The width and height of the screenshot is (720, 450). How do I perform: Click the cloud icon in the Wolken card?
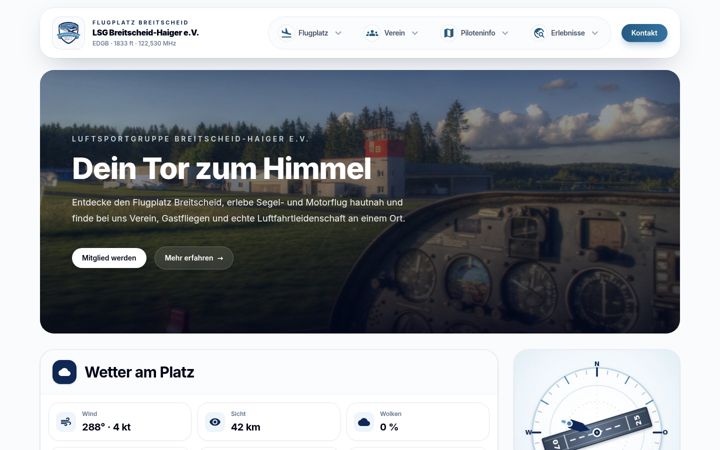pyautogui.click(x=364, y=422)
